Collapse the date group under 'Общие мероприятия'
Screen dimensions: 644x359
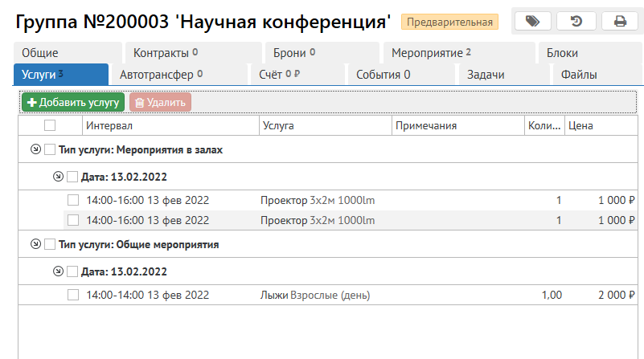pos(57,271)
